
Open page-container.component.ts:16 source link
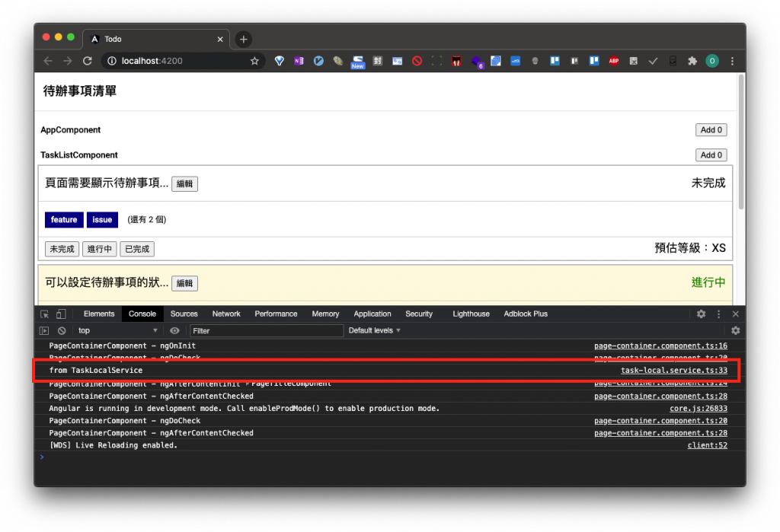point(660,346)
